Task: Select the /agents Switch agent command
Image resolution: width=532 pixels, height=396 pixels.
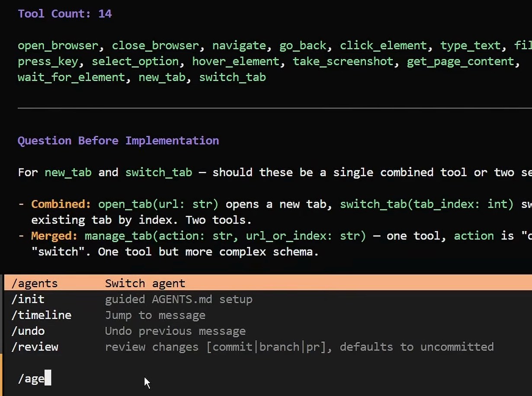Action: point(268,283)
